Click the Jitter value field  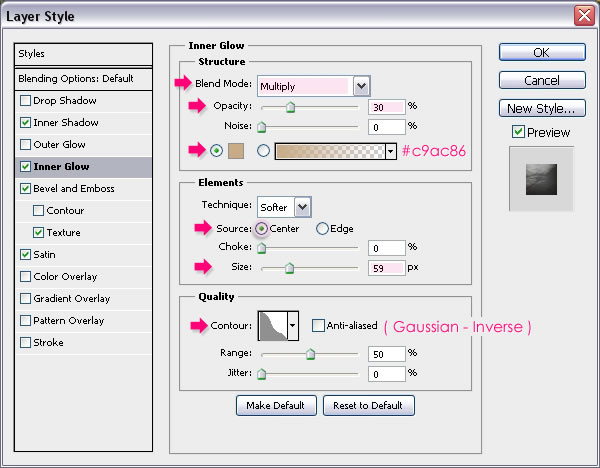pos(386,374)
